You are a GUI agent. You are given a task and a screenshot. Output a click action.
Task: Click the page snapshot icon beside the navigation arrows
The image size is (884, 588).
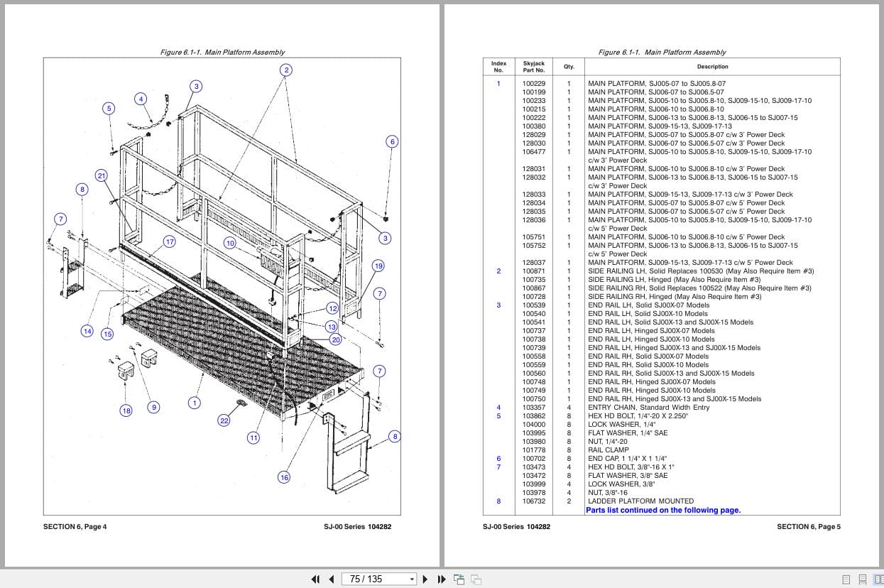[x=459, y=579]
